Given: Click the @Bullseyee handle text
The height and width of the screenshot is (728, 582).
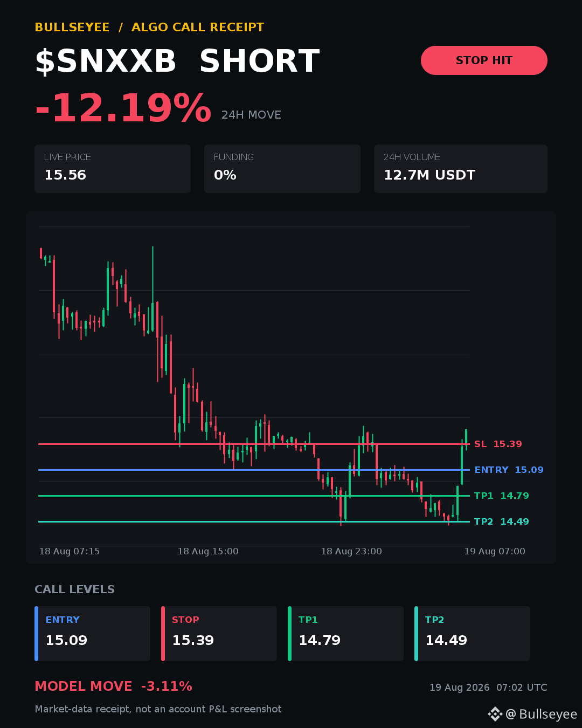Looking at the screenshot, I should [x=541, y=714].
